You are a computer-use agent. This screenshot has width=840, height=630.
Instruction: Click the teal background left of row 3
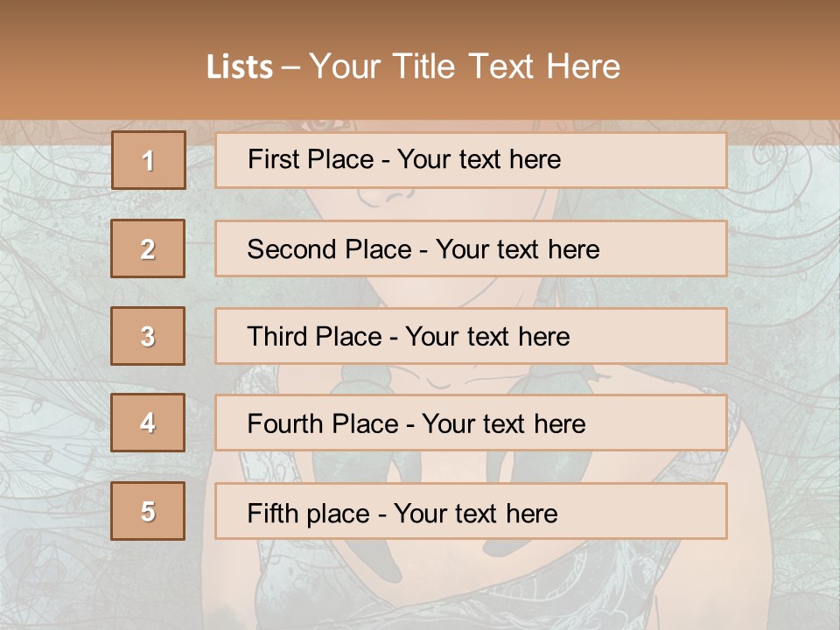(52, 336)
